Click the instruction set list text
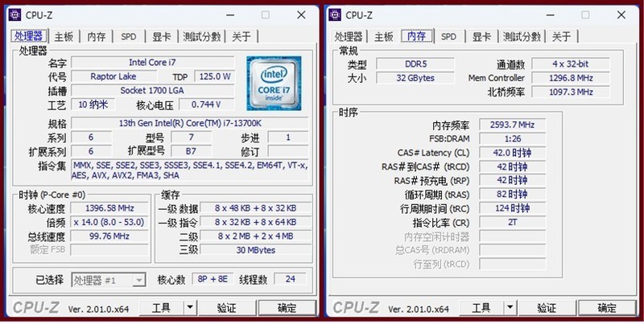The image size is (644, 324). click(x=189, y=170)
